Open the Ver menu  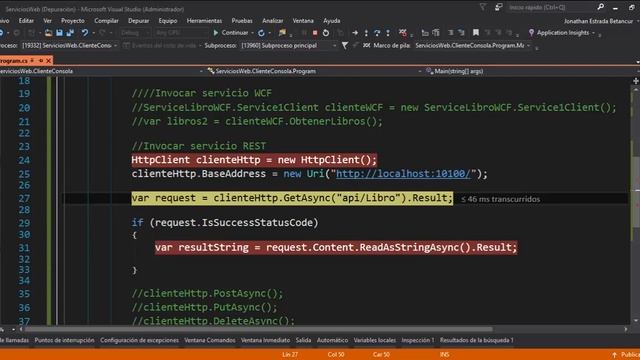48,20
